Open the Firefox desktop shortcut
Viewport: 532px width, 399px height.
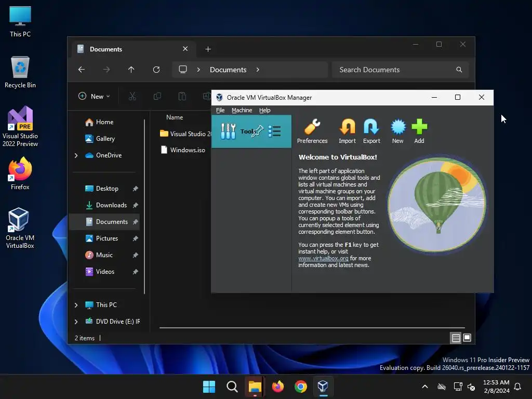[20, 174]
